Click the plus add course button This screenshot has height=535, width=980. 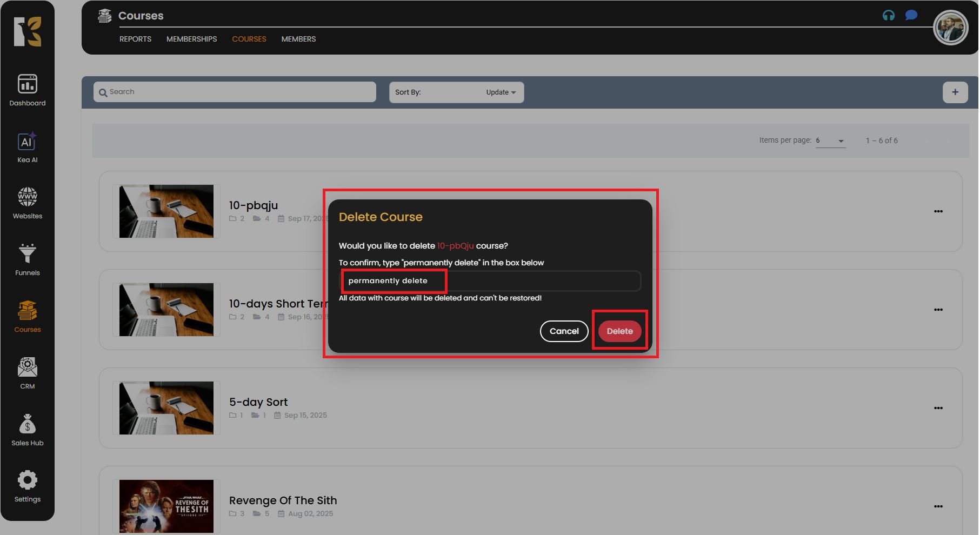click(955, 92)
